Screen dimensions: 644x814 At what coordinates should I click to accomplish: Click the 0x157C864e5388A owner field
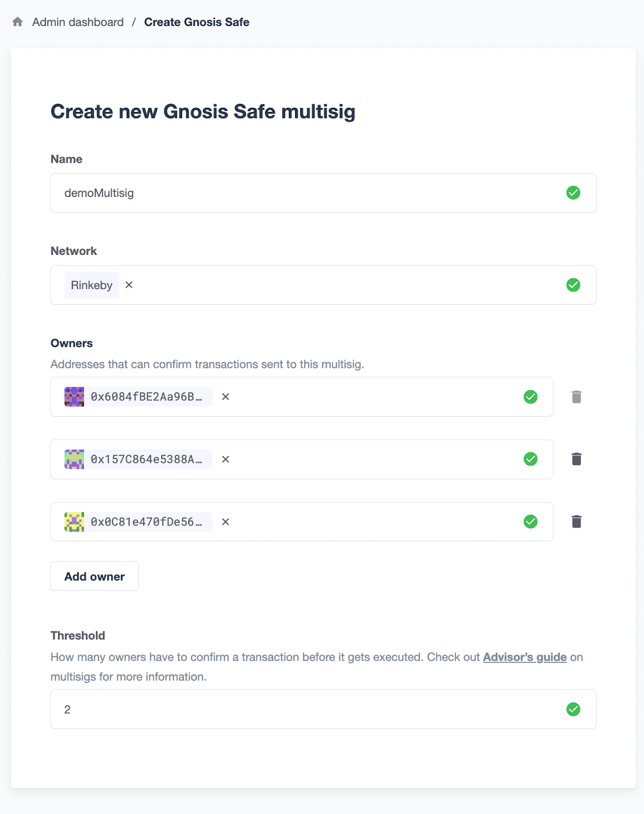coord(302,459)
